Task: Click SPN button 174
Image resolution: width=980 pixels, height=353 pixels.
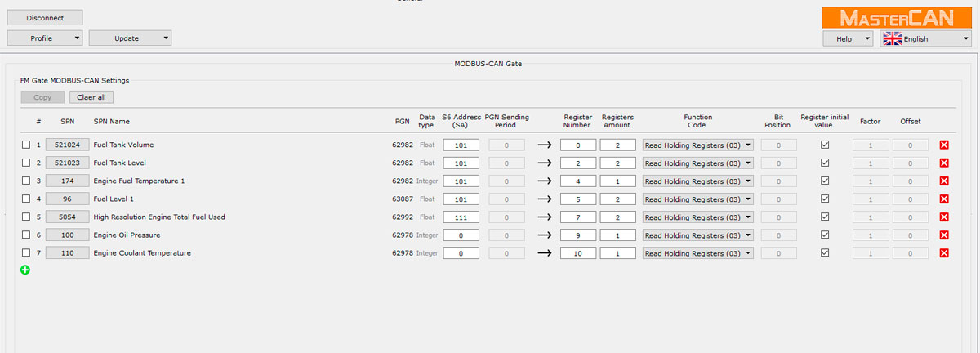Action: [x=67, y=181]
